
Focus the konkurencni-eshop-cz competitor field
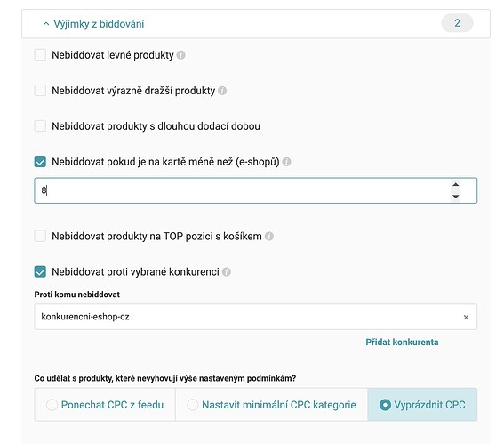click(x=255, y=317)
